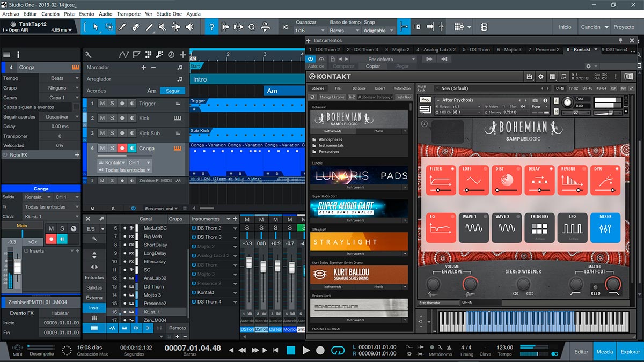The image size is (644, 362).
Task: Click Copiar in instrument window
Action: pos(373,66)
